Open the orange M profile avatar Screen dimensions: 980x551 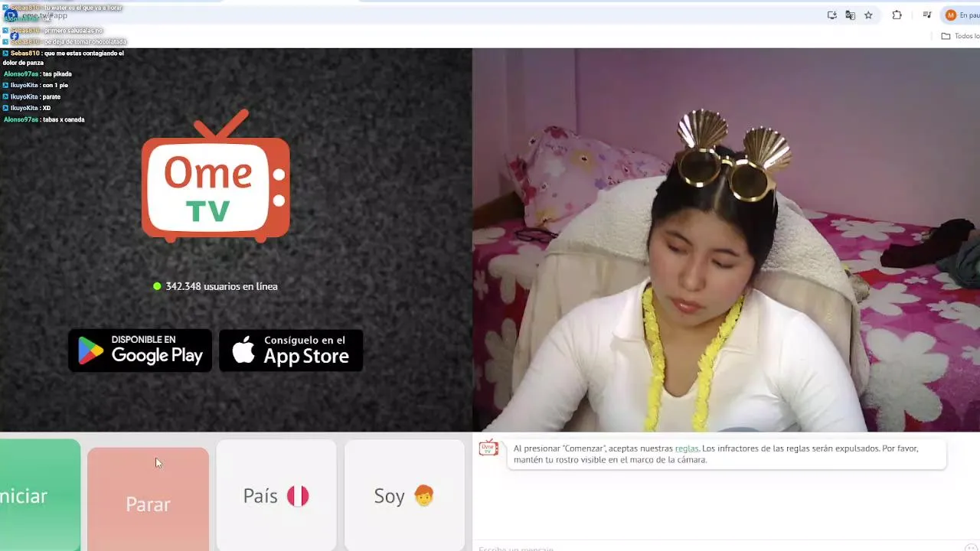pos(951,15)
